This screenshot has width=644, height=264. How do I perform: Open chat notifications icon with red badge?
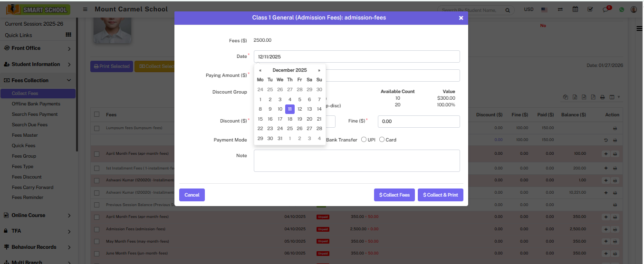pyautogui.click(x=606, y=9)
